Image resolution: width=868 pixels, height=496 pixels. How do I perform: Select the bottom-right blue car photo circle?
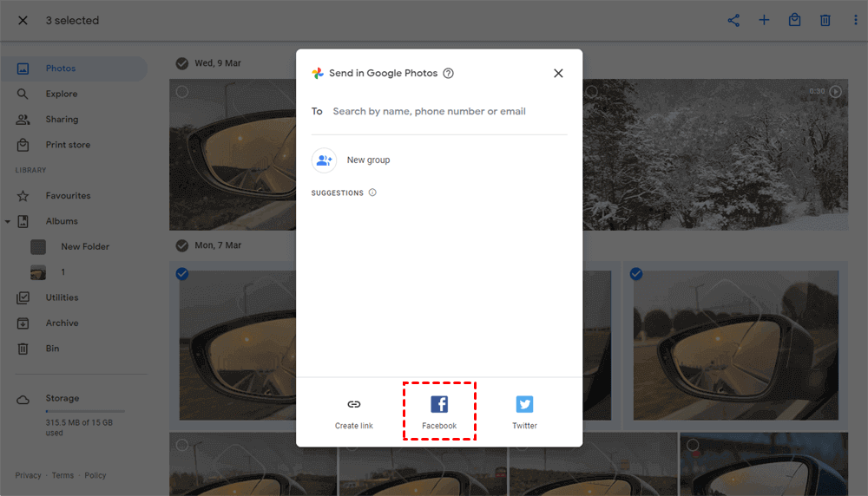[x=693, y=445]
